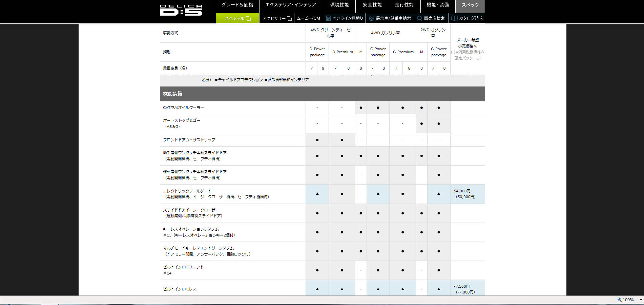Click the 運転席側ワンタッチ電動スライドドア row label

pos(195,175)
